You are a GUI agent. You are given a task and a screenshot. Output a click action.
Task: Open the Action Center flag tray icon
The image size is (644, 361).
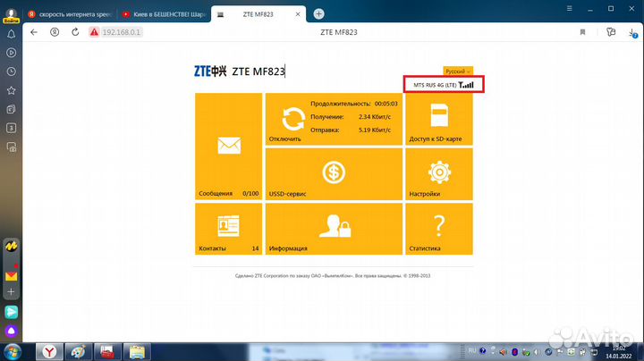(x=560, y=352)
